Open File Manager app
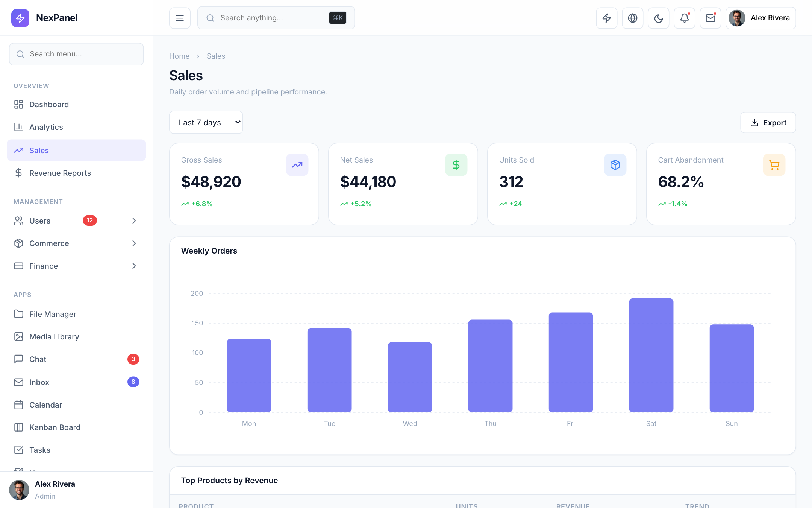The height and width of the screenshot is (508, 812). pos(76,314)
